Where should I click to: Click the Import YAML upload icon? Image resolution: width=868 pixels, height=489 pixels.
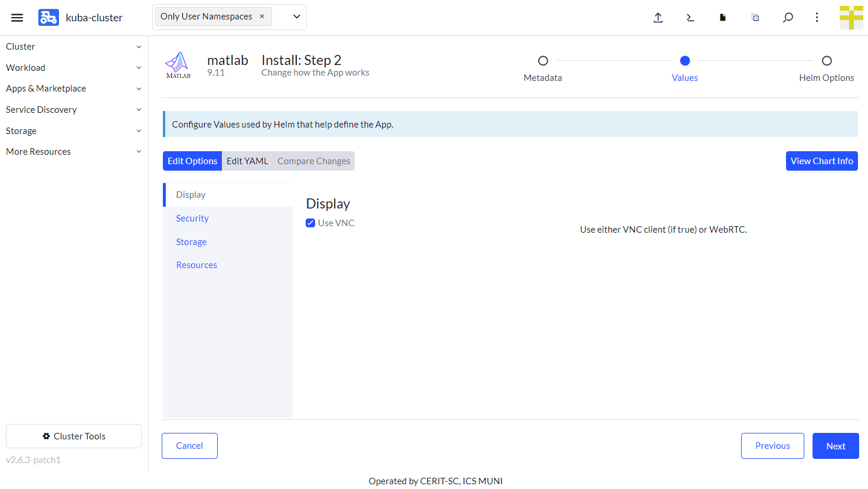point(658,18)
